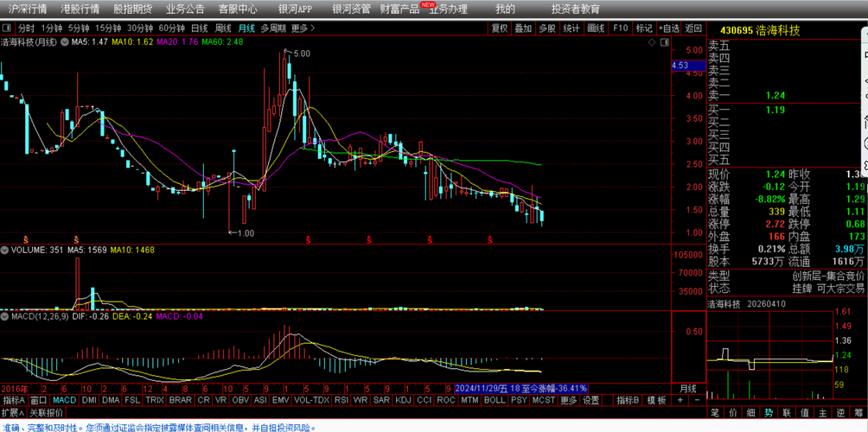Open 沪深行情 menu
868x432 pixels.
point(28,10)
